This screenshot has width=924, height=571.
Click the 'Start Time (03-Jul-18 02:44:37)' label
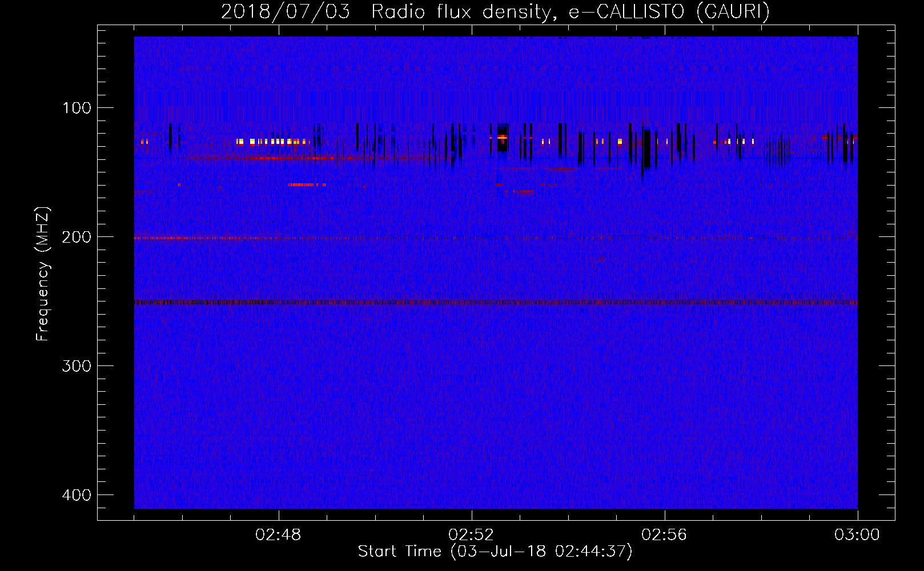(x=495, y=552)
